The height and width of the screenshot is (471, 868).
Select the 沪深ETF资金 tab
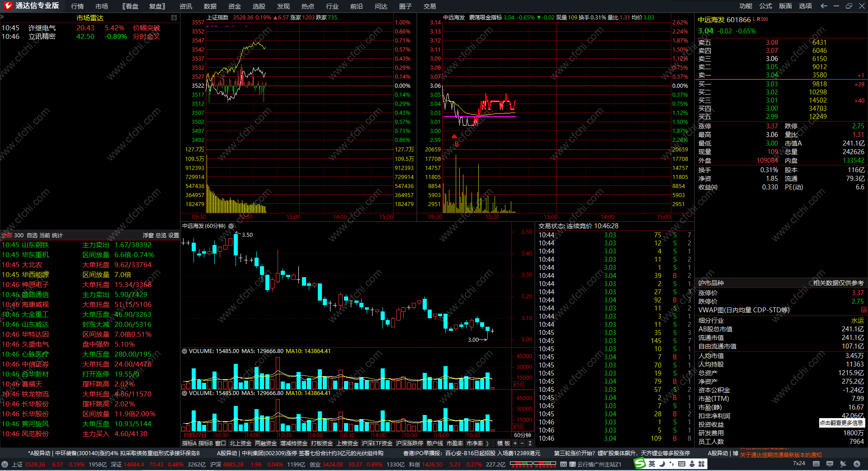[377, 443]
